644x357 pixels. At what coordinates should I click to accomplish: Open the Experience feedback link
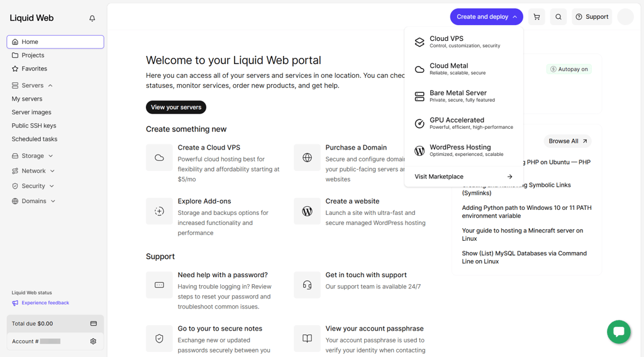click(x=45, y=303)
